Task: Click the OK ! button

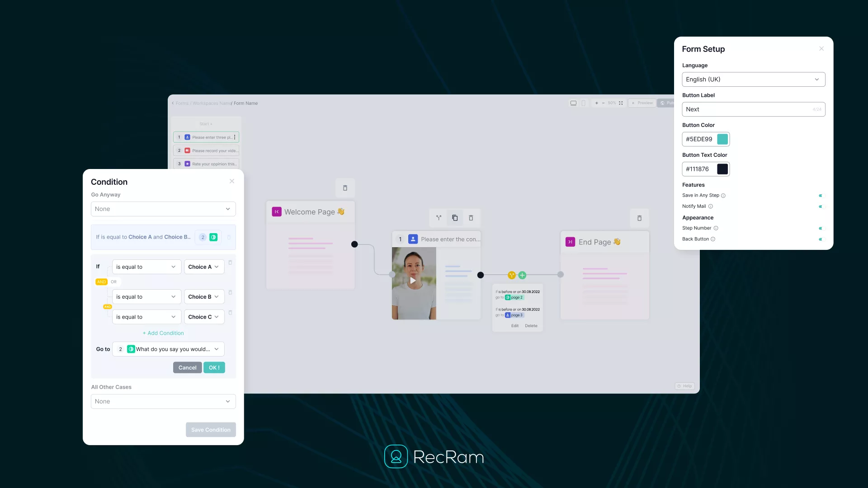Action: [x=214, y=368]
